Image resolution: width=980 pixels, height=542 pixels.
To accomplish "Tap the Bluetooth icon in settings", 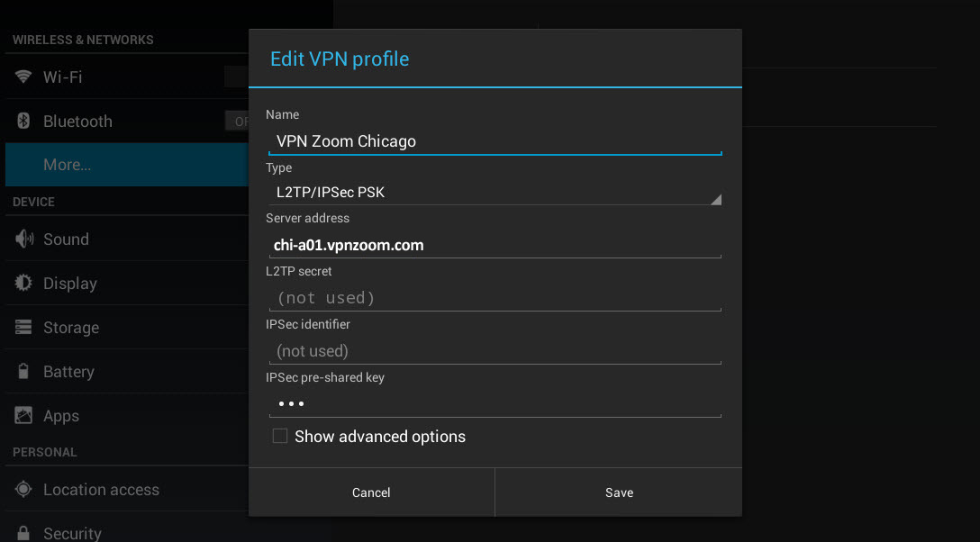I will [x=23, y=121].
